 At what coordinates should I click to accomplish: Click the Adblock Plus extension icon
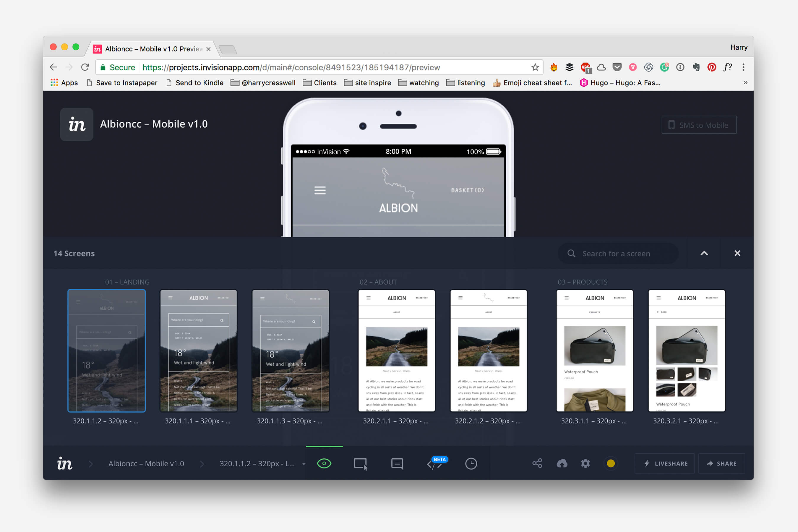[585, 67]
